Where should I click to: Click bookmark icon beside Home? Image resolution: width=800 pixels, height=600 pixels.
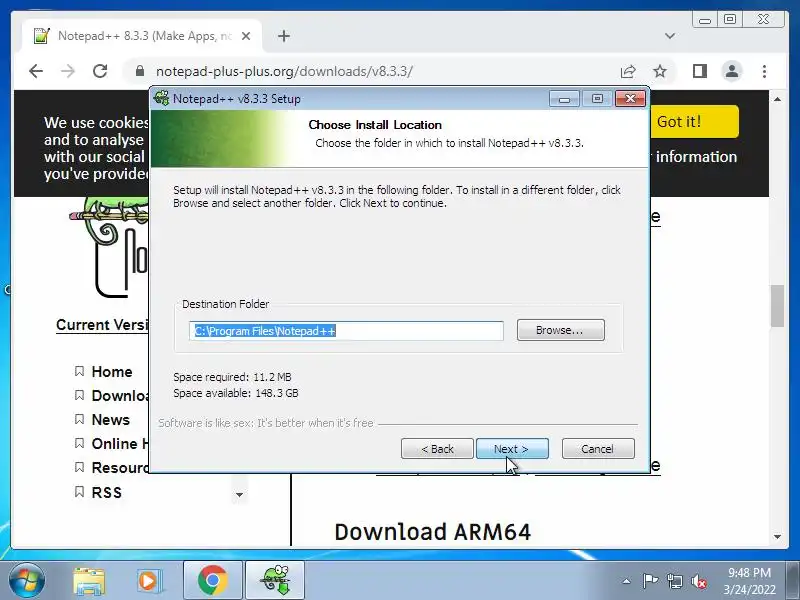point(79,371)
